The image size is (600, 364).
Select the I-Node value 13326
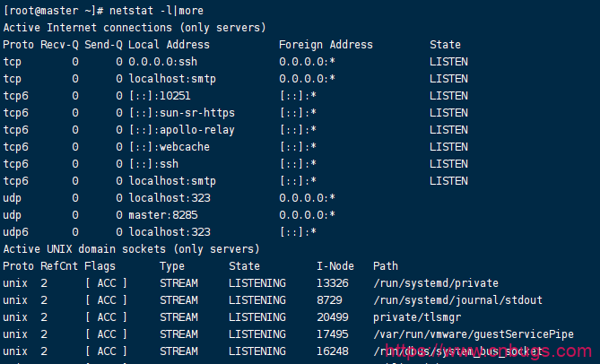tap(332, 282)
